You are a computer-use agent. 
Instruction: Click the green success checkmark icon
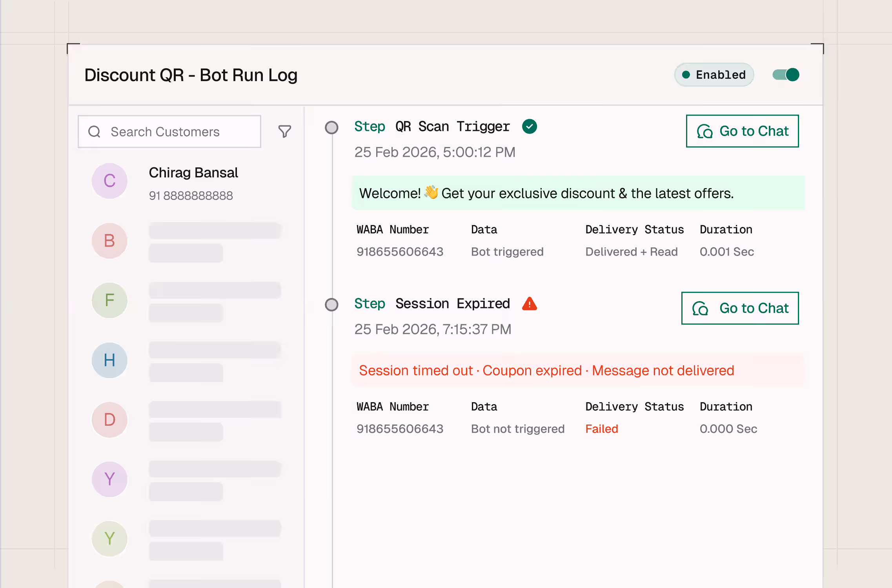click(x=529, y=127)
